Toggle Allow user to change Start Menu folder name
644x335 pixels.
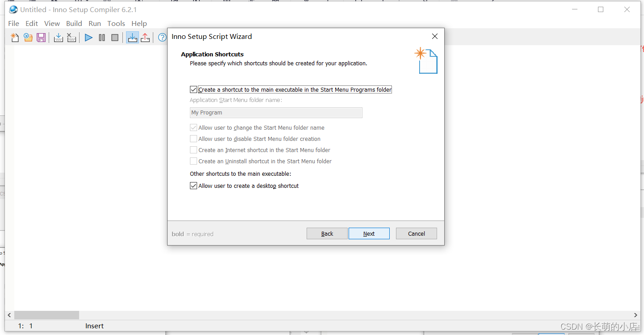coord(194,127)
